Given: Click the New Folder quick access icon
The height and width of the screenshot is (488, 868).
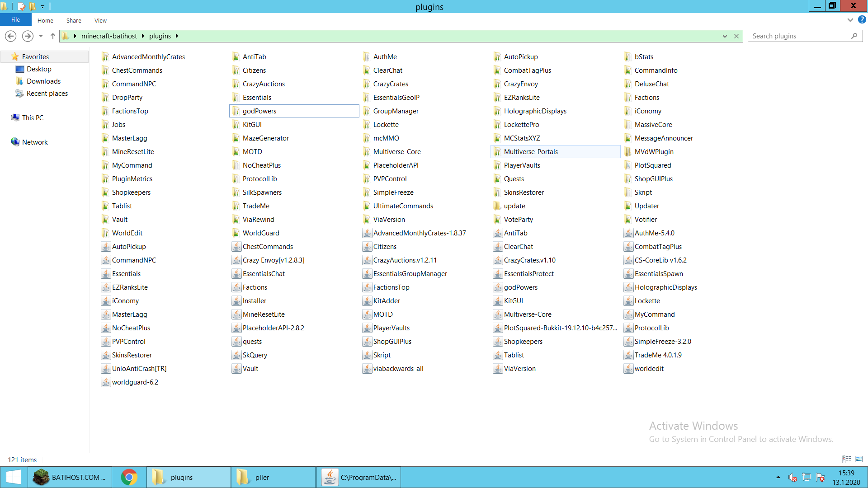Looking at the screenshot, I should click(33, 6).
